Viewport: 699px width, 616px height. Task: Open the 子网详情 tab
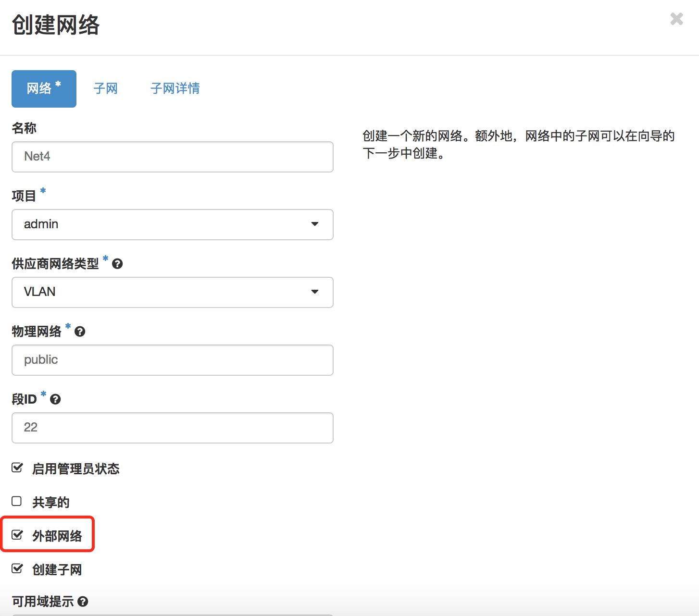pos(175,88)
